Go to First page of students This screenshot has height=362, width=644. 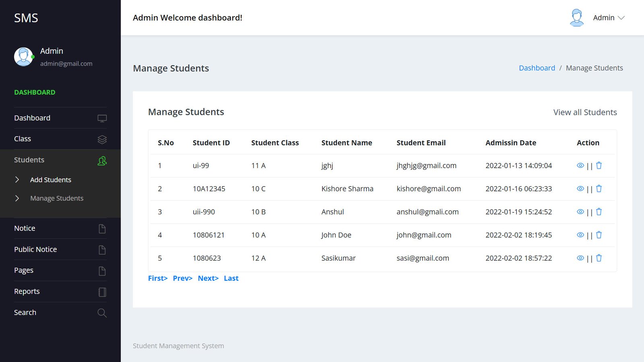(158, 278)
